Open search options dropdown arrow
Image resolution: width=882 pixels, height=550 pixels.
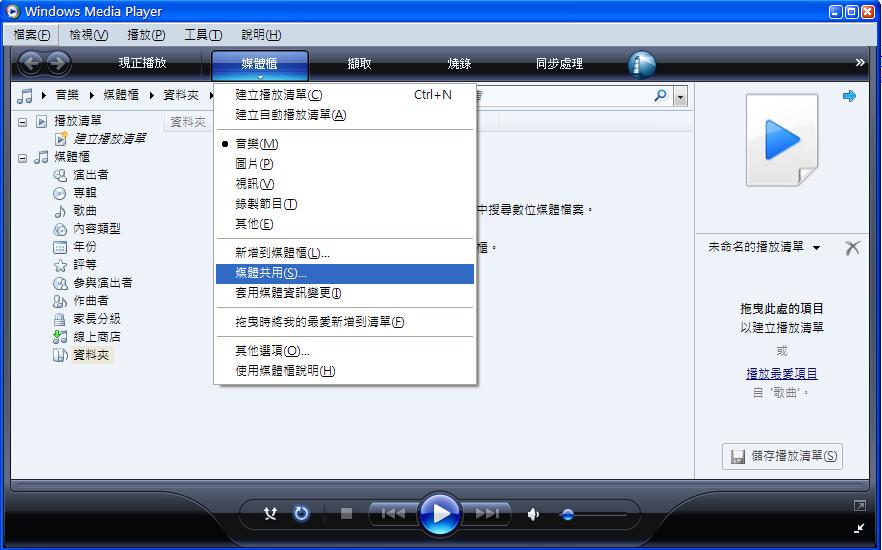pyautogui.click(x=681, y=97)
